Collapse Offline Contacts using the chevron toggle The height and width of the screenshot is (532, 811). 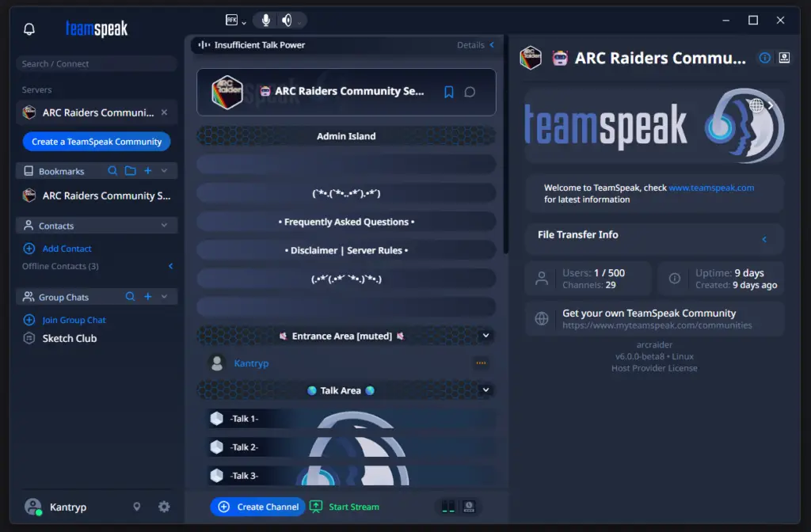pos(170,267)
